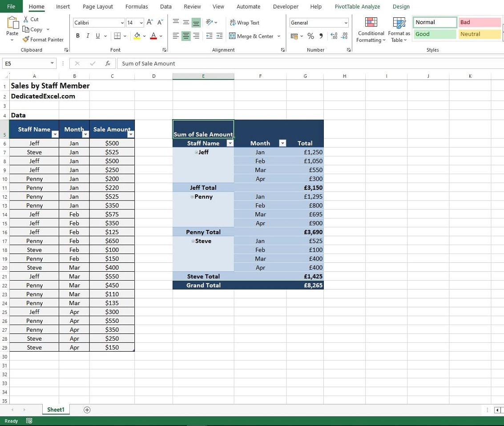504x426 pixels.
Task: Enable Wrap Text
Action: (244, 22)
